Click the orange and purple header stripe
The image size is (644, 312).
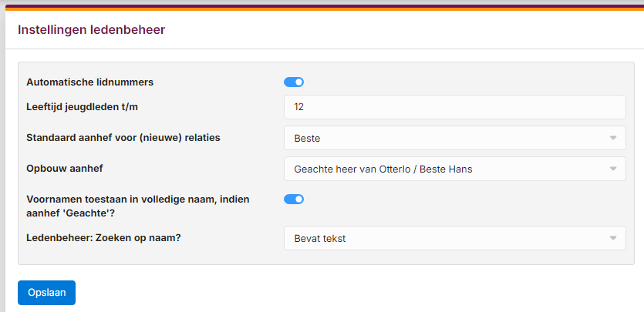pos(325,8)
